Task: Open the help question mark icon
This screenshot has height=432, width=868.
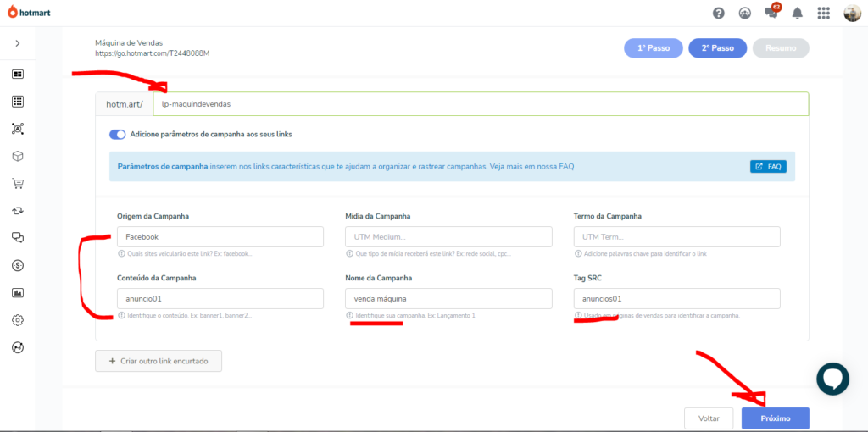Action: click(x=719, y=13)
